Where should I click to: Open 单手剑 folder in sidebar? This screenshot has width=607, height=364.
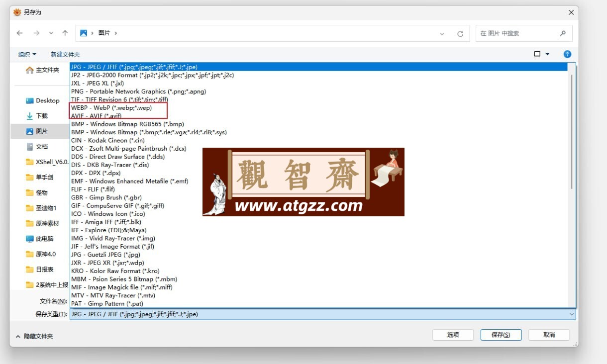pos(40,177)
